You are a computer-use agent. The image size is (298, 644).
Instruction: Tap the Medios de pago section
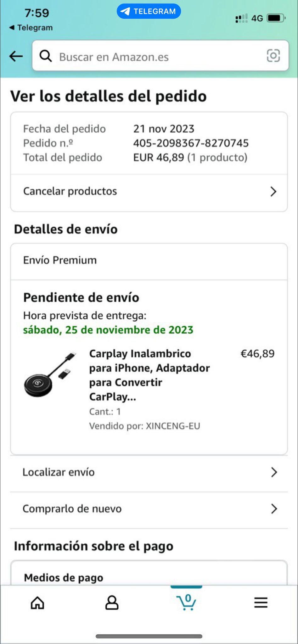tap(64, 577)
